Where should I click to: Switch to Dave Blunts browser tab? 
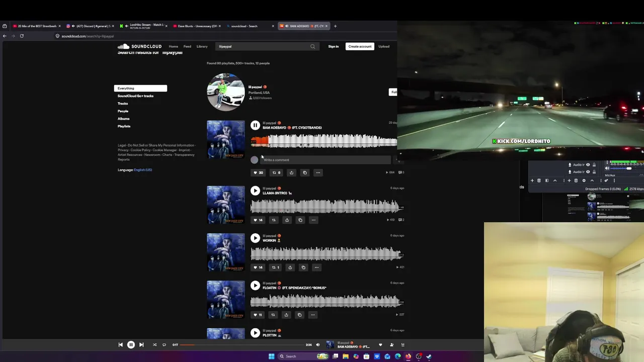coord(197,26)
